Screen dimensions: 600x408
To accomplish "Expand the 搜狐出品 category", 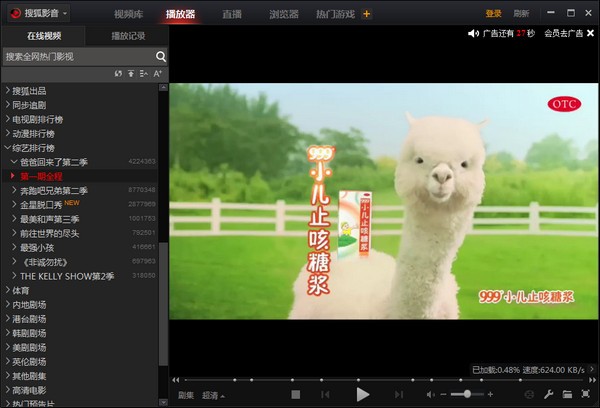I will 8,90.
